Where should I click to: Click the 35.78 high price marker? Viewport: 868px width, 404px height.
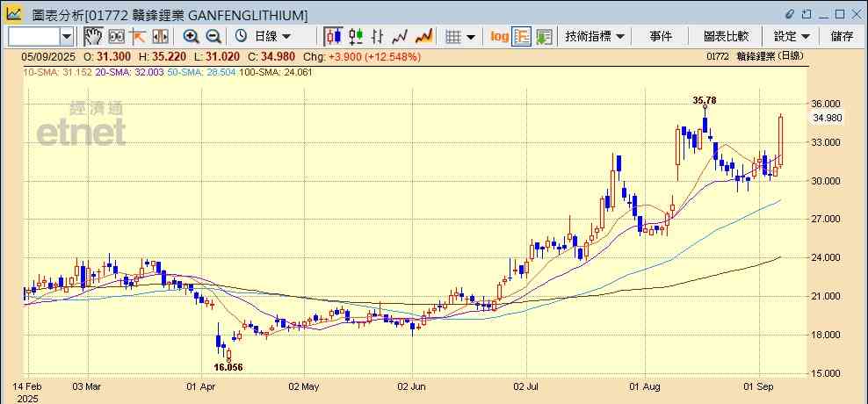pyautogui.click(x=705, y=100)
